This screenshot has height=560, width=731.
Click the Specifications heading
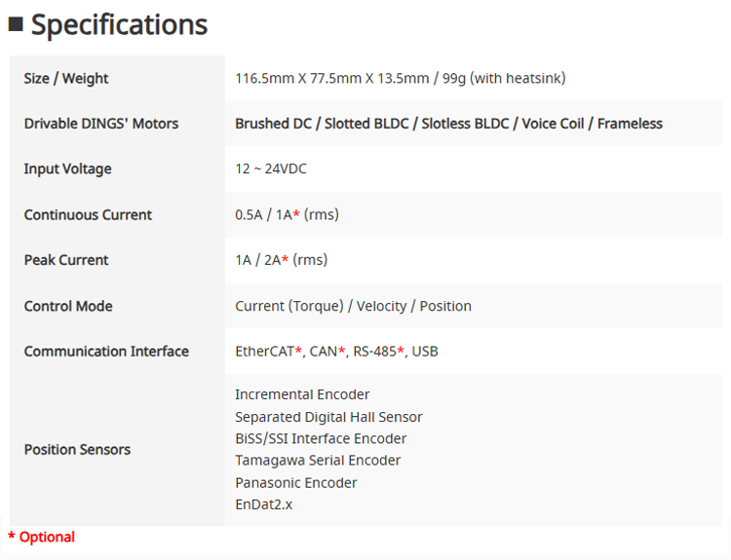click(x=119, y=24)
